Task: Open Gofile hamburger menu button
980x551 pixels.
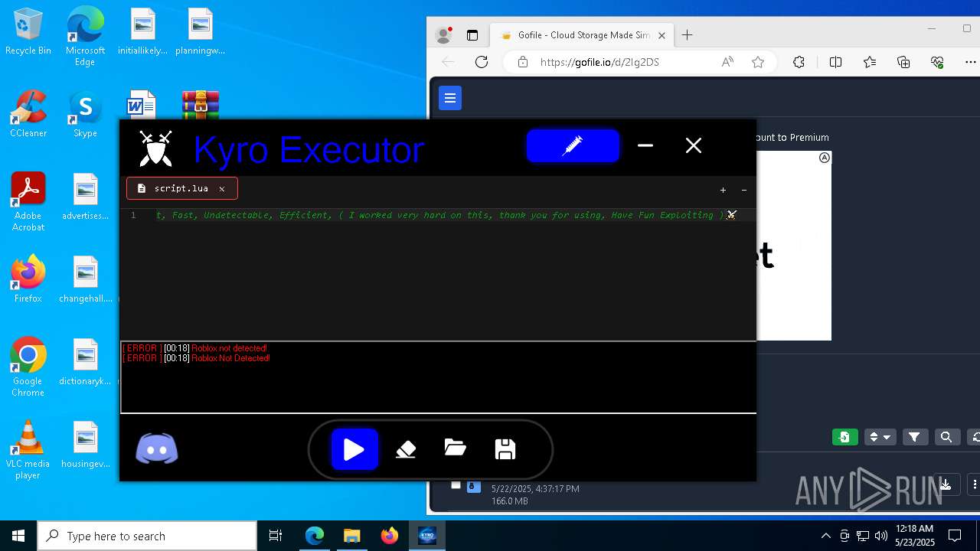Action: point(450,98)
